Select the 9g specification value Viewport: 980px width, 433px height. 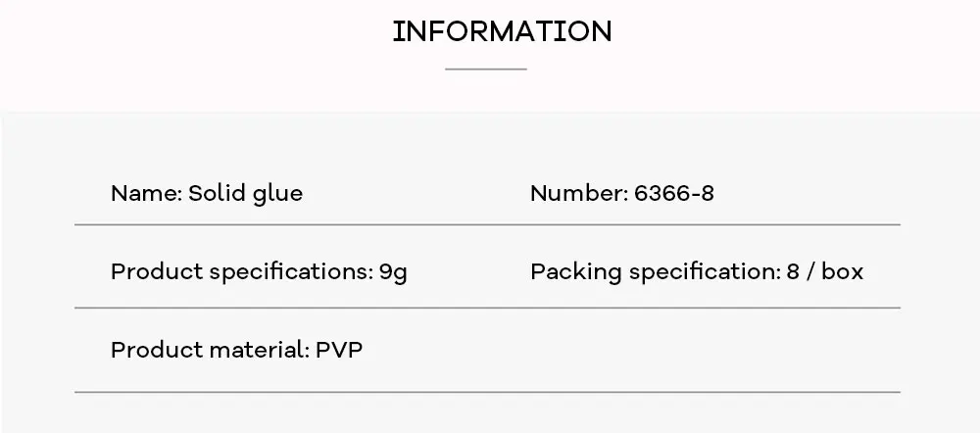[393, 273]
